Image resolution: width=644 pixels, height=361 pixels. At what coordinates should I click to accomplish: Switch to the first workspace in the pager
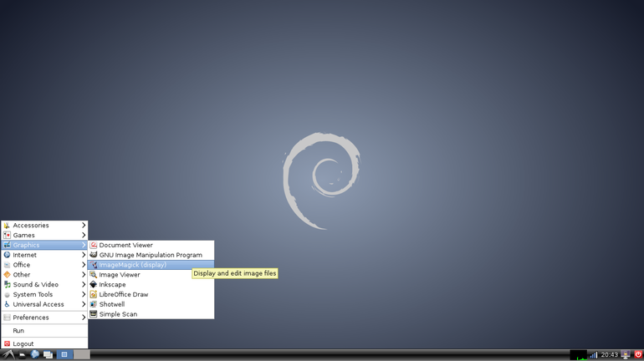tap(64, 355)
